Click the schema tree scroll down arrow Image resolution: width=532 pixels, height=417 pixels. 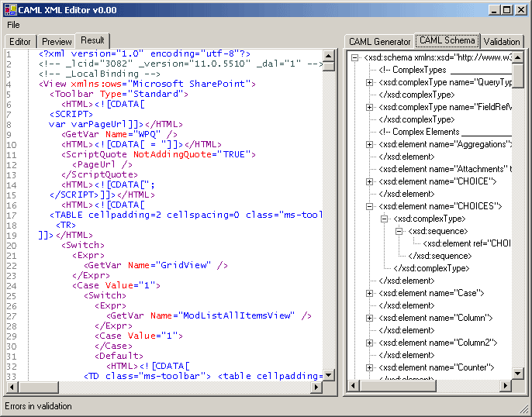click(x=518, y=374)
